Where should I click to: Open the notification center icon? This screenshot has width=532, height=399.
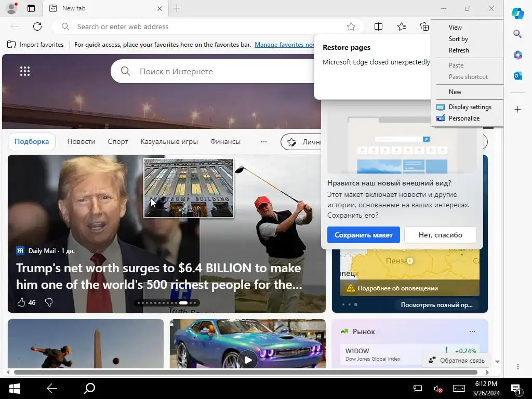click(517, 389)
